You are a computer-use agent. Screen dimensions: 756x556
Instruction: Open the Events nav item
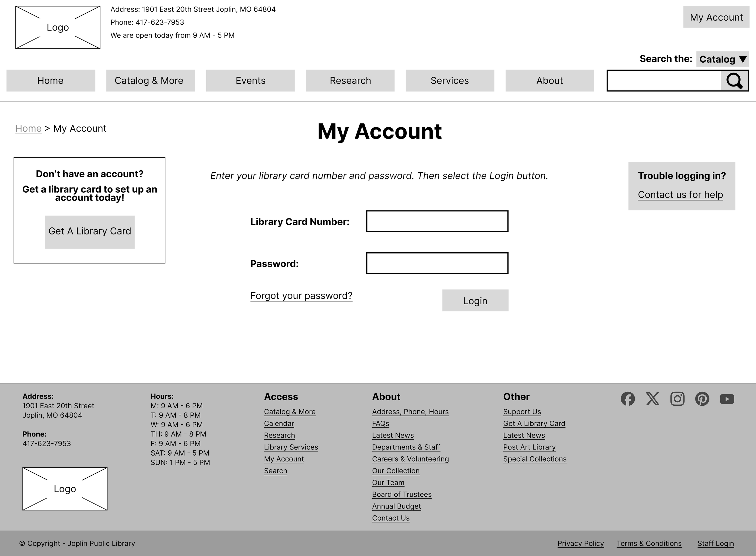[250, 80]
